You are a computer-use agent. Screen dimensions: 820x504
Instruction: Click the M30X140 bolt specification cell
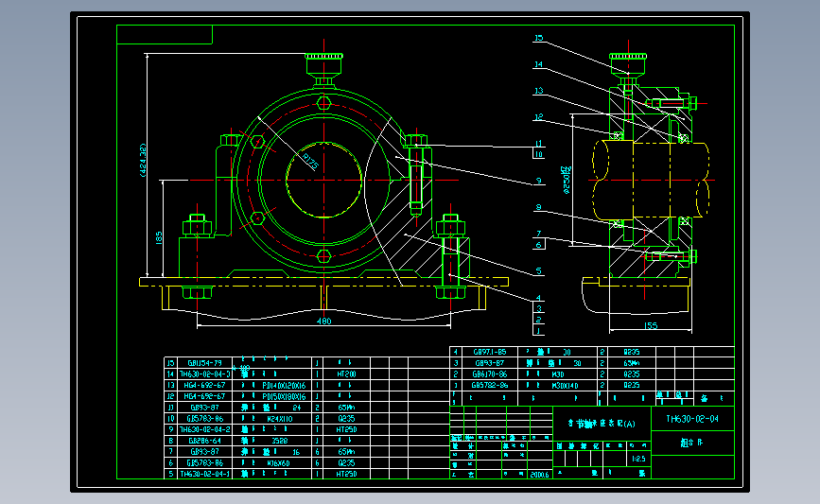click(x=566, y=385)
